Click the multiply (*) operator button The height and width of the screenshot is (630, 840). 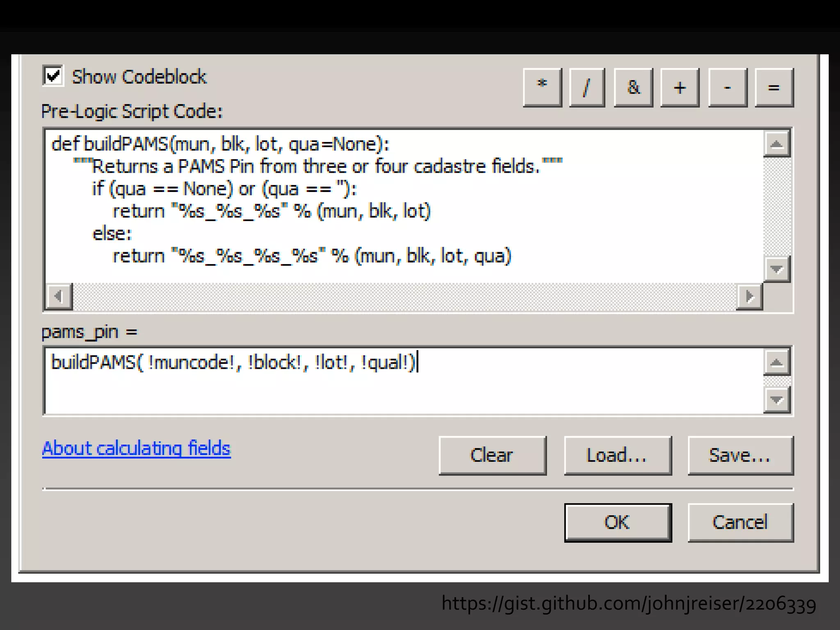[x=542, y=87]
